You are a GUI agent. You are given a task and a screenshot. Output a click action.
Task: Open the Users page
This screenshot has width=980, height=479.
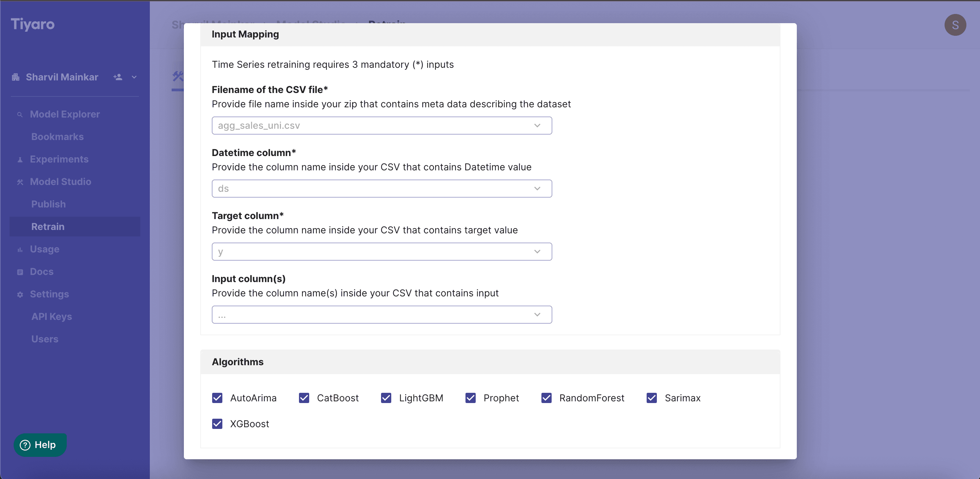pos(45,339)
